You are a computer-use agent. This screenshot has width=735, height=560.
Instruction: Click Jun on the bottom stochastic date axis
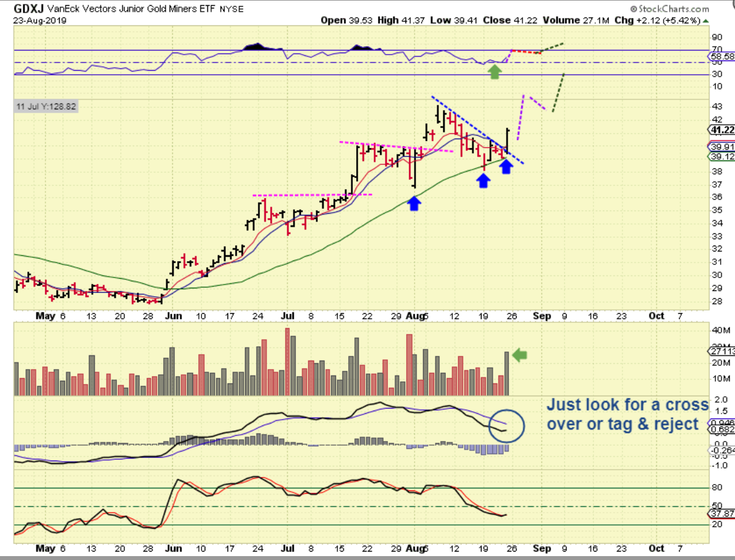click(x=174, y=548)
